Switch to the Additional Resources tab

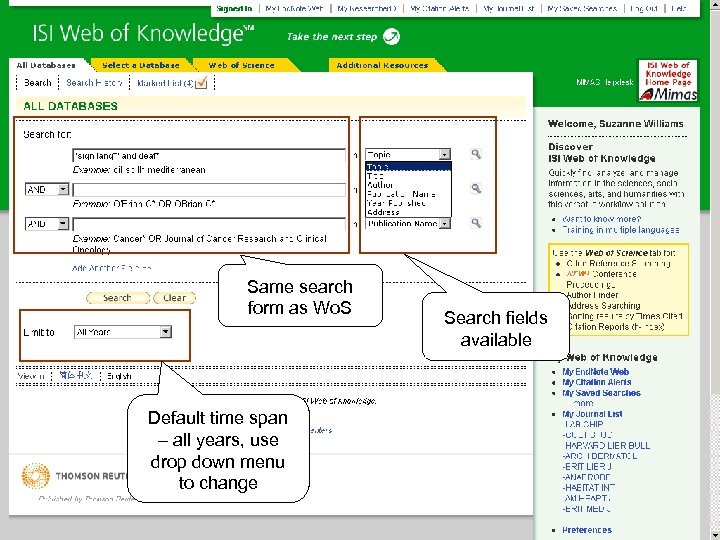pyautogui.click(x=382, y=65)
